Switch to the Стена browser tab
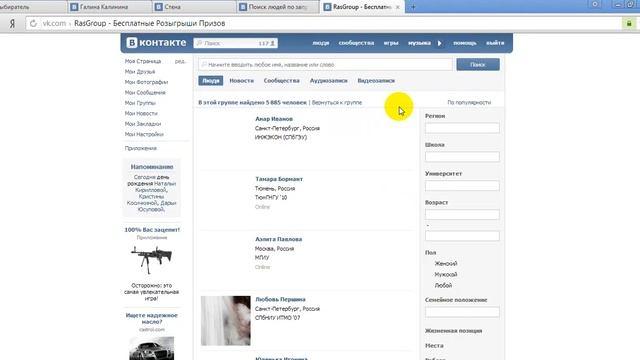This screenshot has height=360, width=640. pos(194,7)
